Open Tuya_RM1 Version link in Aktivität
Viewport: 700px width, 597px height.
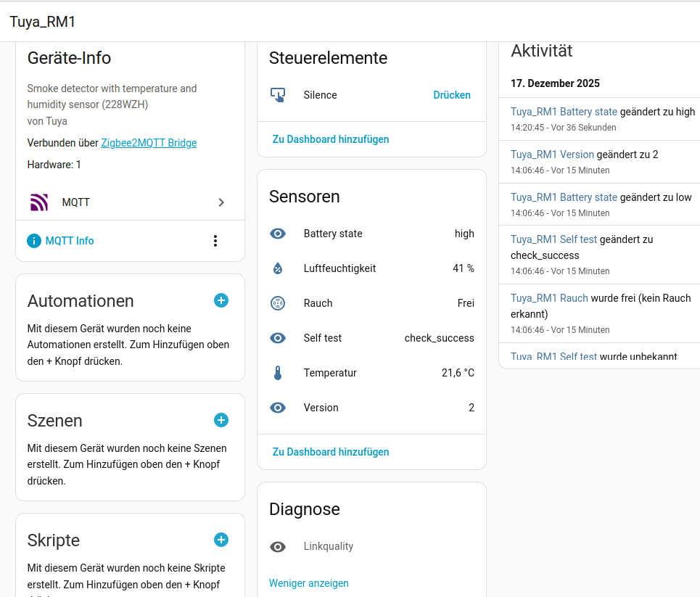pyautogui.click(x=552, y=155)
